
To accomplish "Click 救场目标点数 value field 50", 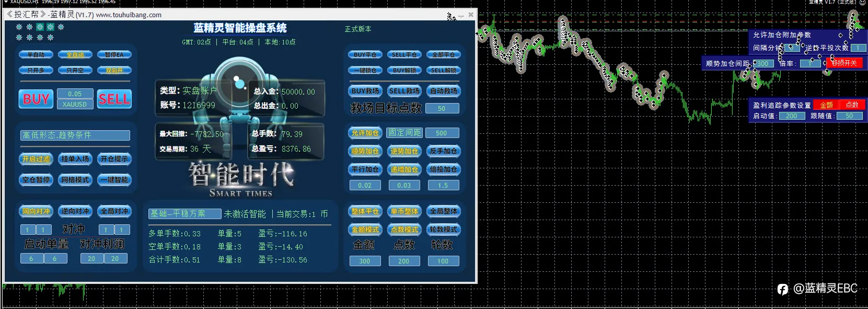I will point(442,108).
